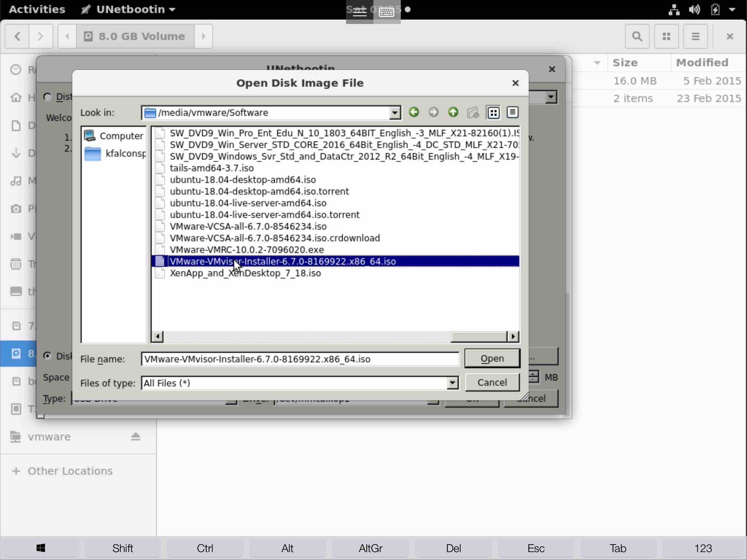The height and width of the screenshot is (560, 747).
Task: Click the horizontal scrollbar left arrow
Action: pyautogui.click(x=157, y=337)
